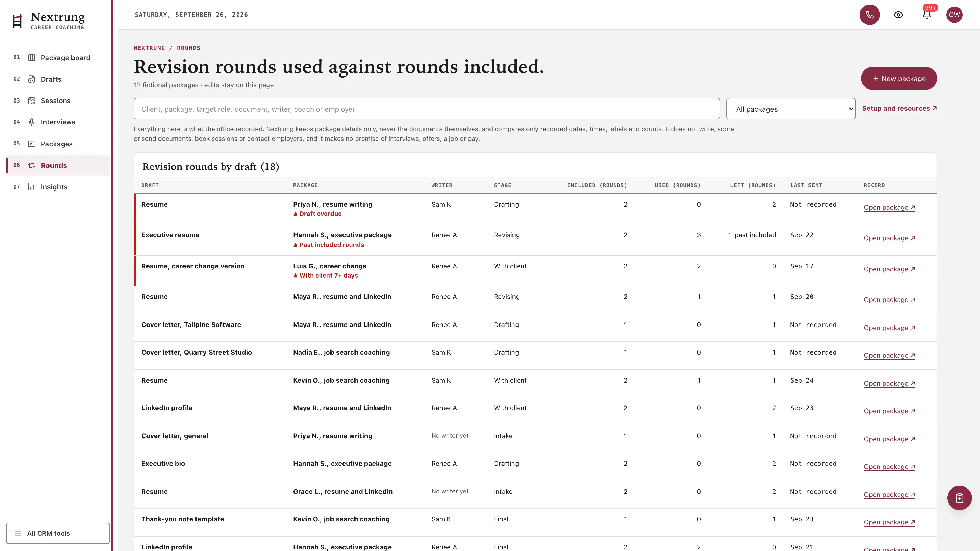This screenshot has width=980, height=551.
Task: Open package for Cover letter, general row
Action: point(889,439)
